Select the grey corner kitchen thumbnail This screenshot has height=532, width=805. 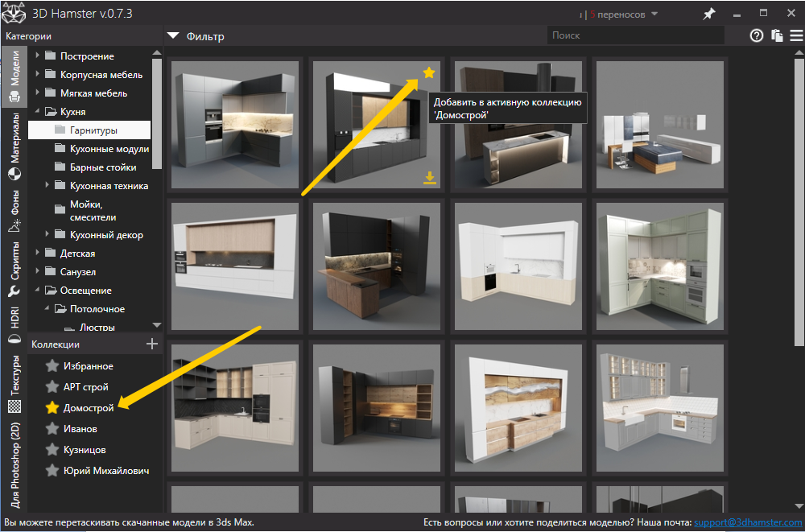pos(235,125)
